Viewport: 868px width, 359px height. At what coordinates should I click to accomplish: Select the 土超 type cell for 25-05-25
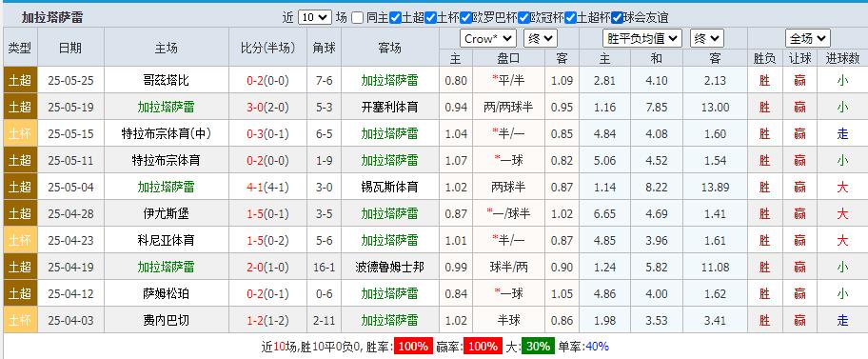tap(20, 80)
